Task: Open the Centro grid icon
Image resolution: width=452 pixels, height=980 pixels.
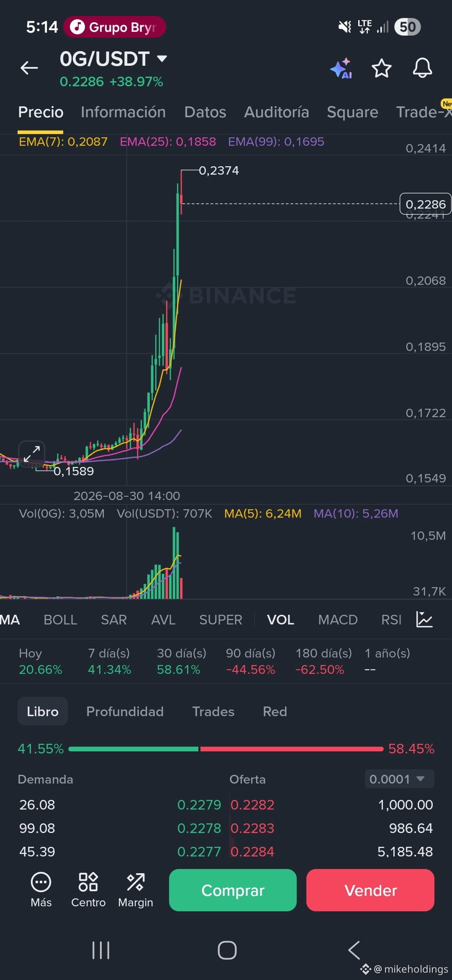Action: click(88, 890)
